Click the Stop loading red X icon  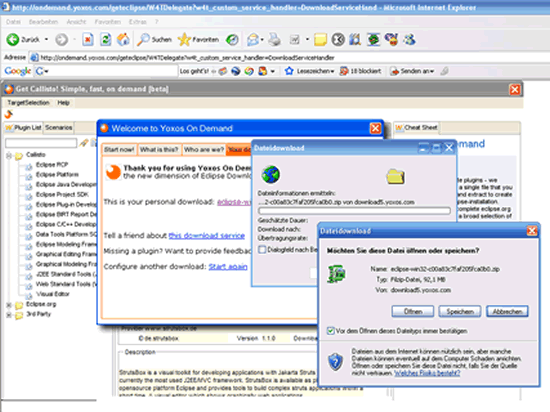88,40
